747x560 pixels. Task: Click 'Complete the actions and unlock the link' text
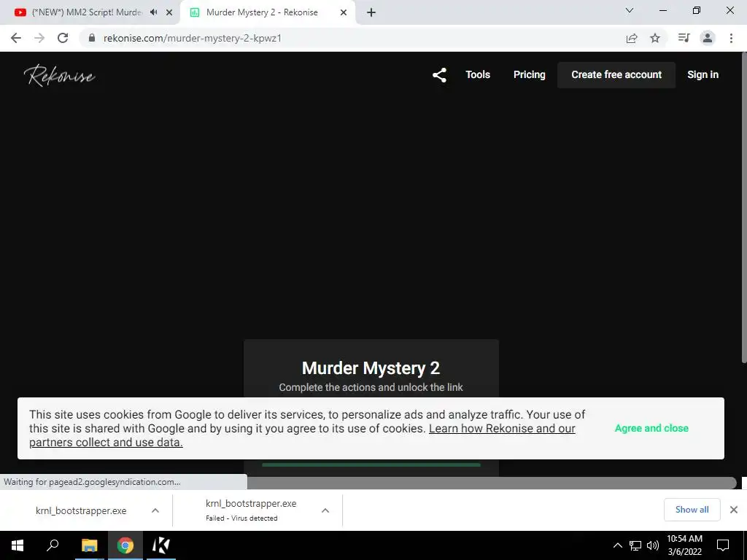(371, 388)
